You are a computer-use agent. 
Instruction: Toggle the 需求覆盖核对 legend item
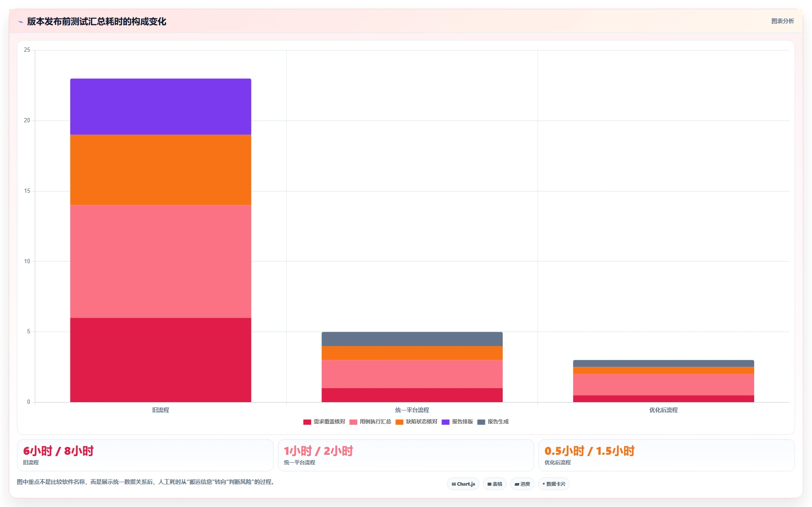[324, 422]
